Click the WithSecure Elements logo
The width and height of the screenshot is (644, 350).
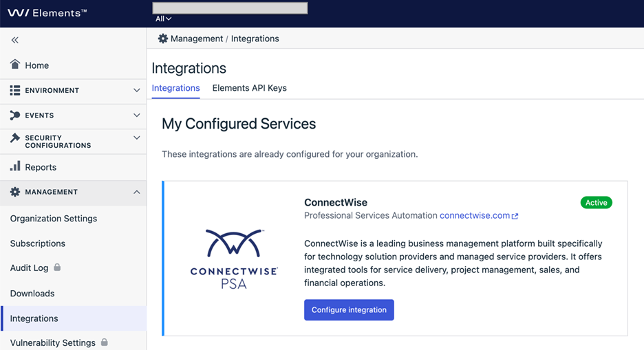tap(47, 12)
